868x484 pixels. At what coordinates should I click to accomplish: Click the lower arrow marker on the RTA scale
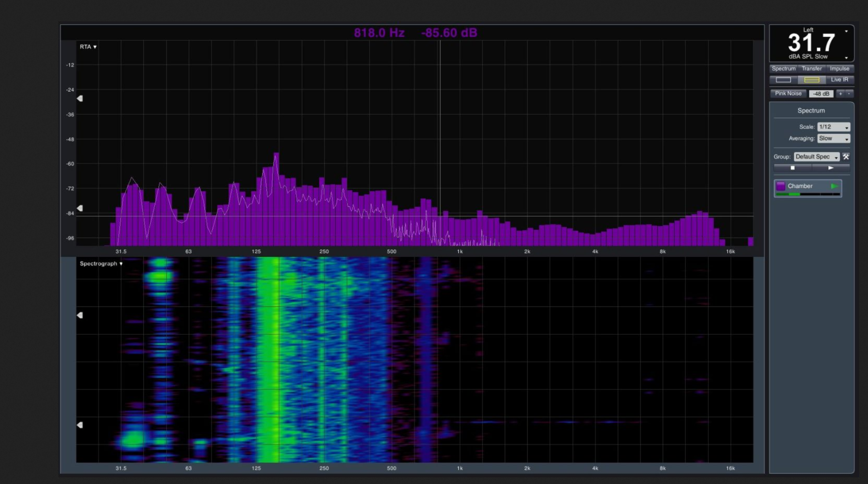pyautogui.click(x=80, y=208)
